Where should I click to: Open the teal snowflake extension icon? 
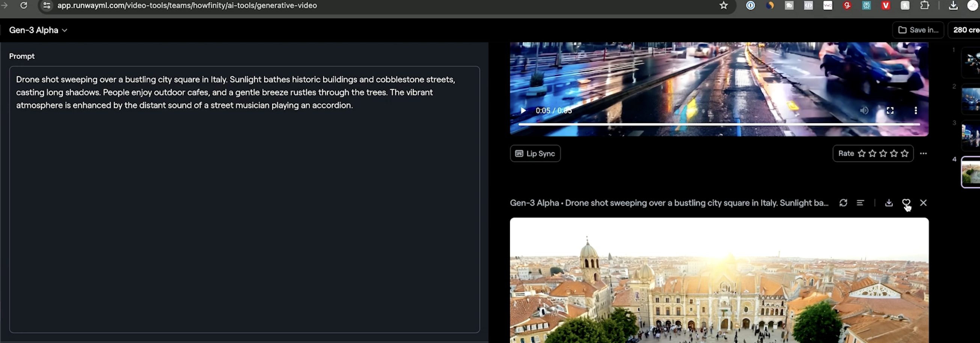pyautogui.click(x=866, y=5)
